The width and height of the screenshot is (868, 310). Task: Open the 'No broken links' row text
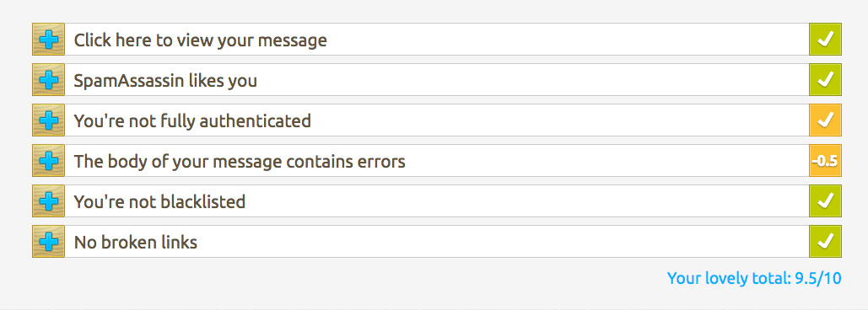click(x=136, y=242)
